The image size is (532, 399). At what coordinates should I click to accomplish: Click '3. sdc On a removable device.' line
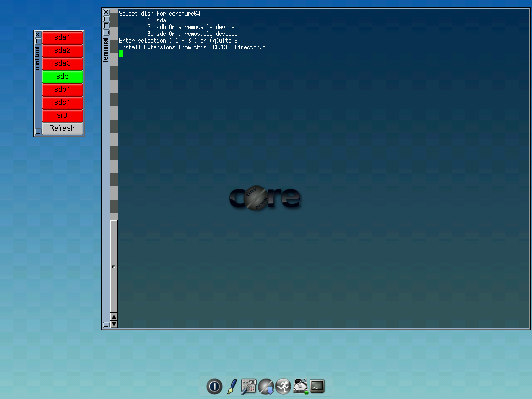[x=192, y=34]
